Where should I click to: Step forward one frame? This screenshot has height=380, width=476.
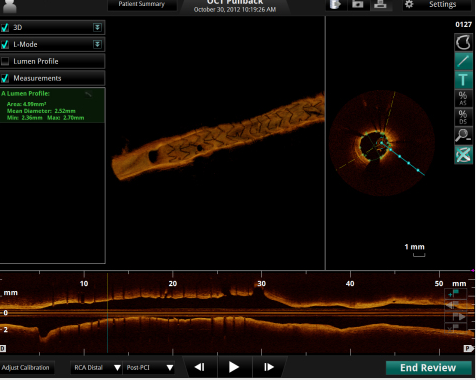pos(269,367)
